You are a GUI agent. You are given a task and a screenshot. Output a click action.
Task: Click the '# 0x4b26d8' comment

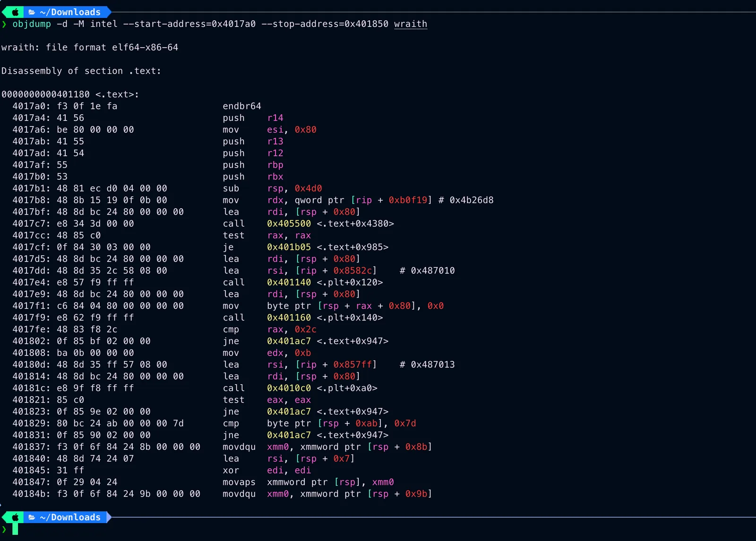pyautogui.click(x=466, y=200)
